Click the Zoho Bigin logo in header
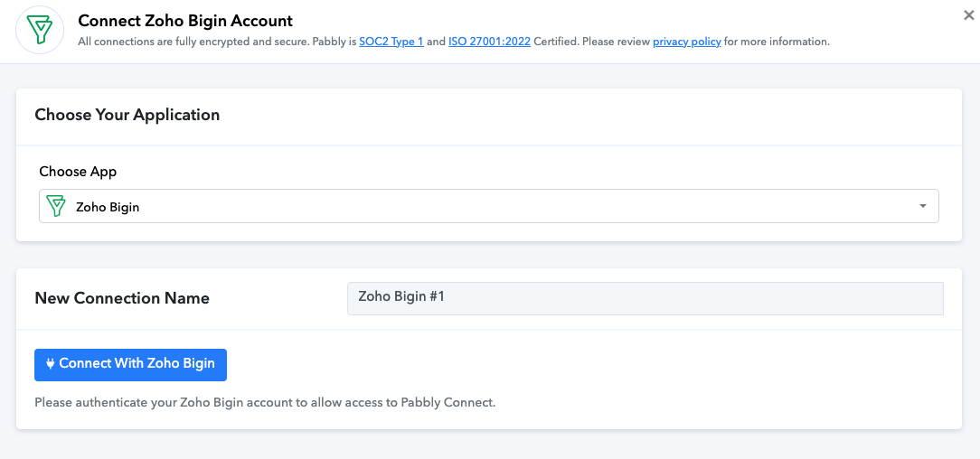The width and height of the screenshot is (980, 459). 40,30
